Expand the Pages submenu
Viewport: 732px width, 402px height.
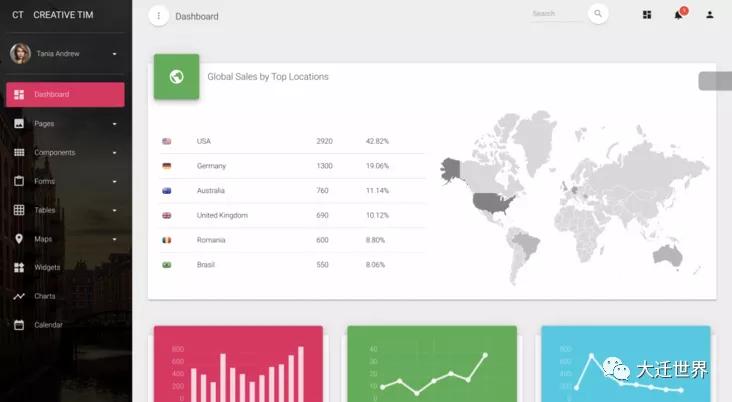click(114, 124)
